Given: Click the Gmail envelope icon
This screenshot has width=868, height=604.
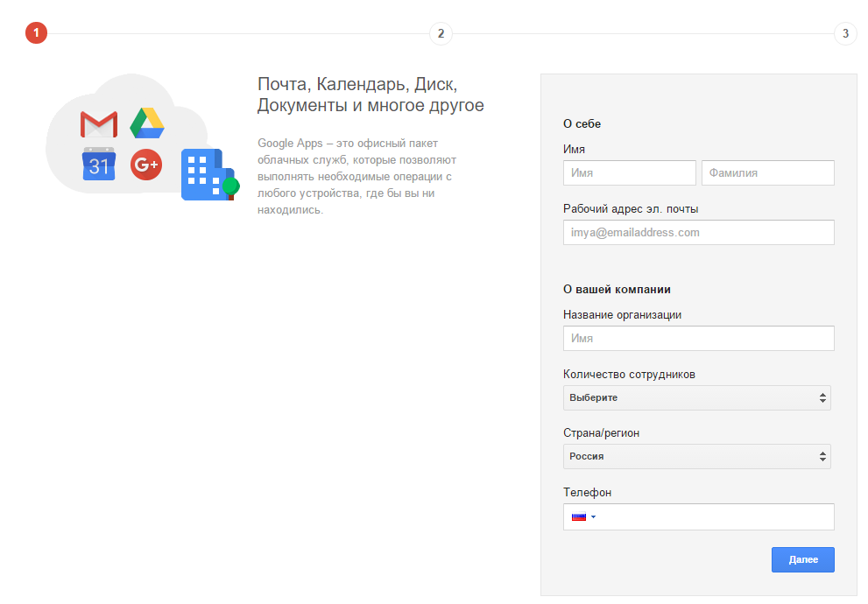Looking at the screenshot, I should [98, 124].
